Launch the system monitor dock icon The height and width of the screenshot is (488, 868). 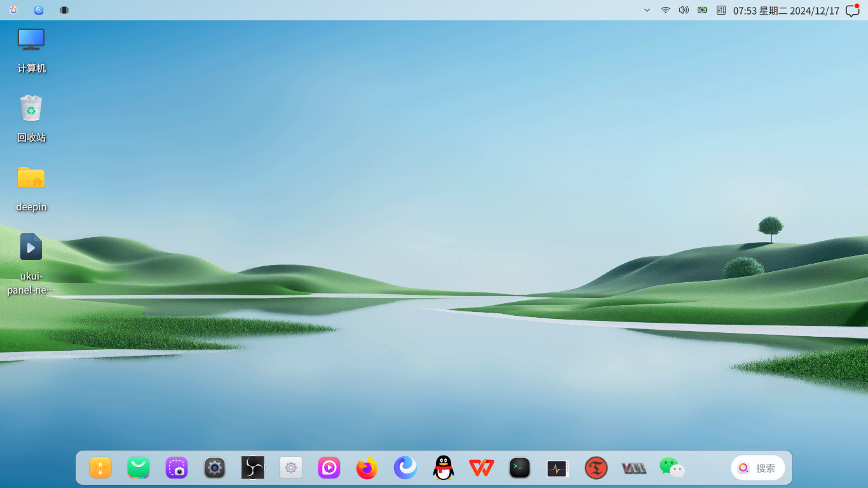tap(558, 469)
